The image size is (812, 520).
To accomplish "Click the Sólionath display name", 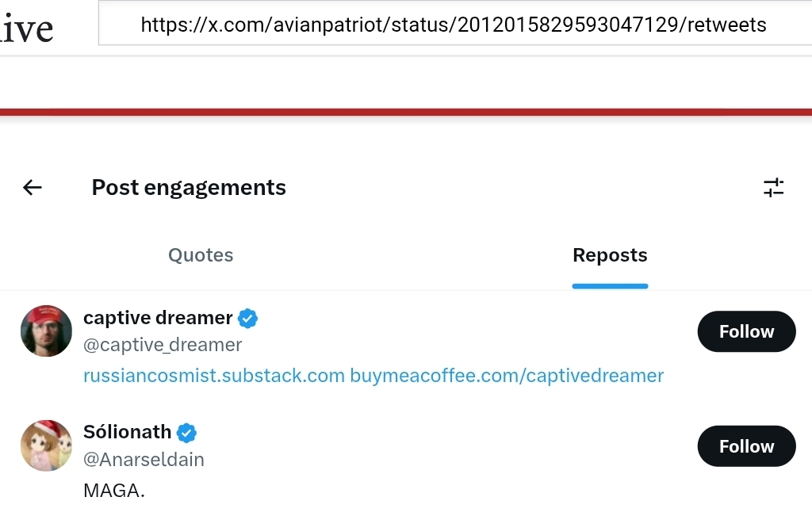I will (128, 432).
